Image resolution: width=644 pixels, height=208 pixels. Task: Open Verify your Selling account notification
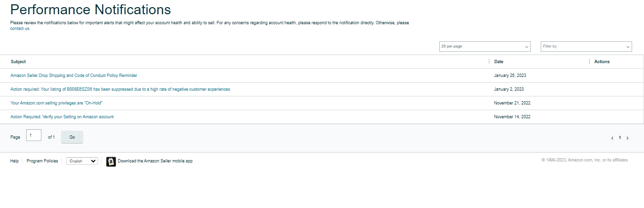click(62, 117)
